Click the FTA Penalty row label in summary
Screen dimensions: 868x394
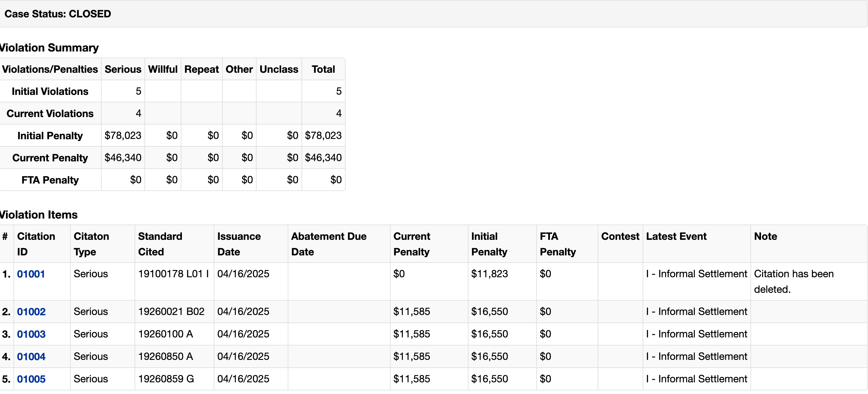click(50, 180)
